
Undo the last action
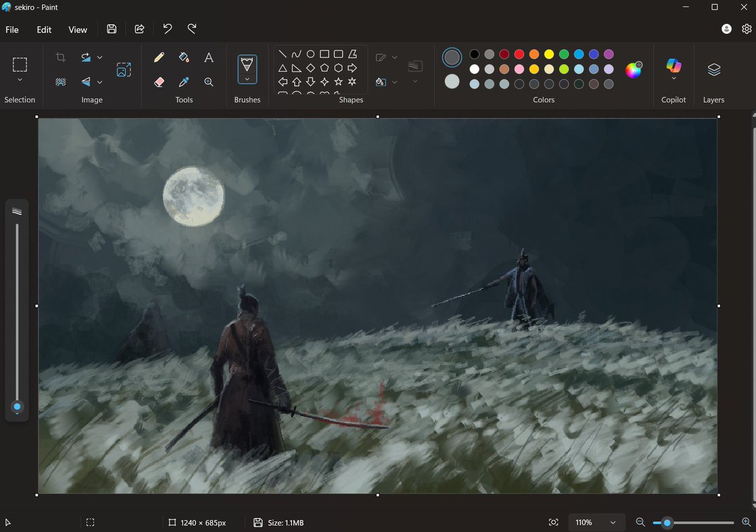click(167, 29)
